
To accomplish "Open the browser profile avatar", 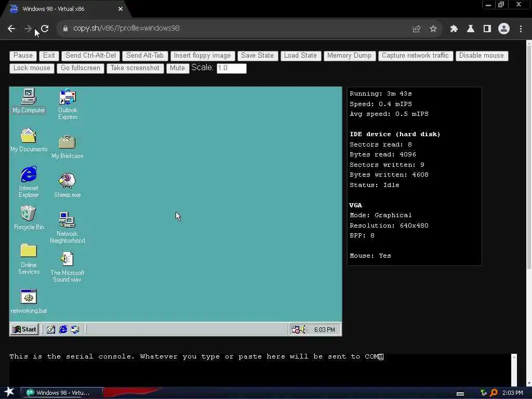I will [x=504, y=29].
